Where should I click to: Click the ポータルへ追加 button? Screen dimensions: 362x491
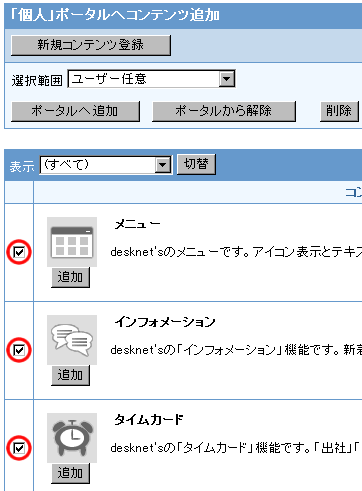click(75, 111)
